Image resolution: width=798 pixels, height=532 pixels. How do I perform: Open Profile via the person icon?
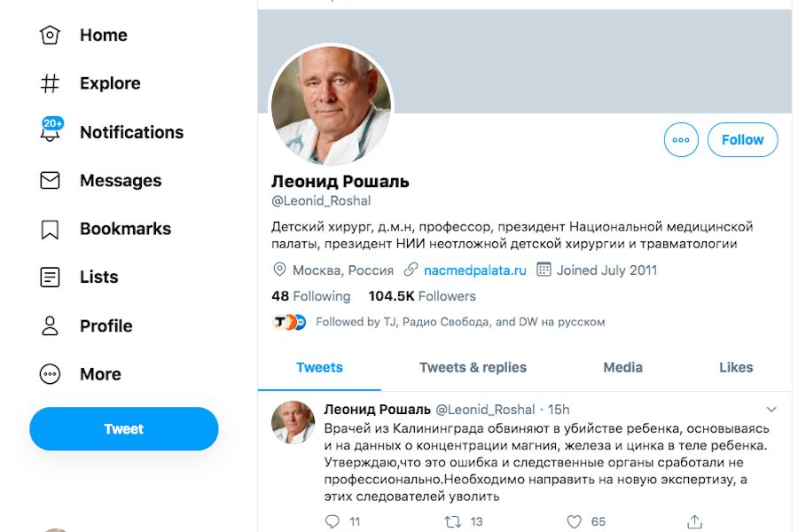pyautogui.click(x=51, y=326)
